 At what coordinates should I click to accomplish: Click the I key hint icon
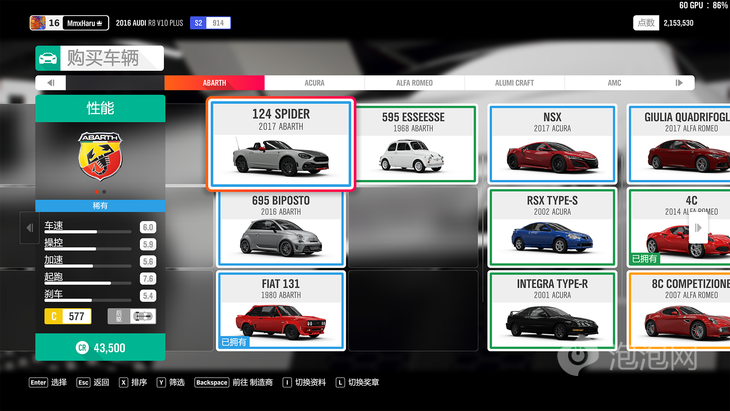287,382
